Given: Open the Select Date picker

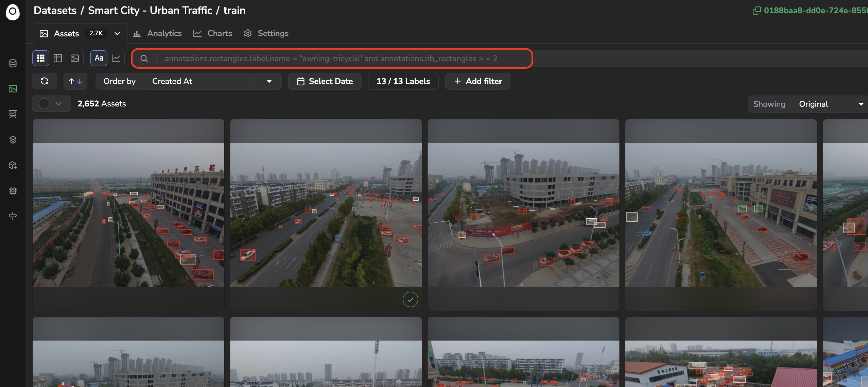Looking at the screenshot, I should 325,81.
